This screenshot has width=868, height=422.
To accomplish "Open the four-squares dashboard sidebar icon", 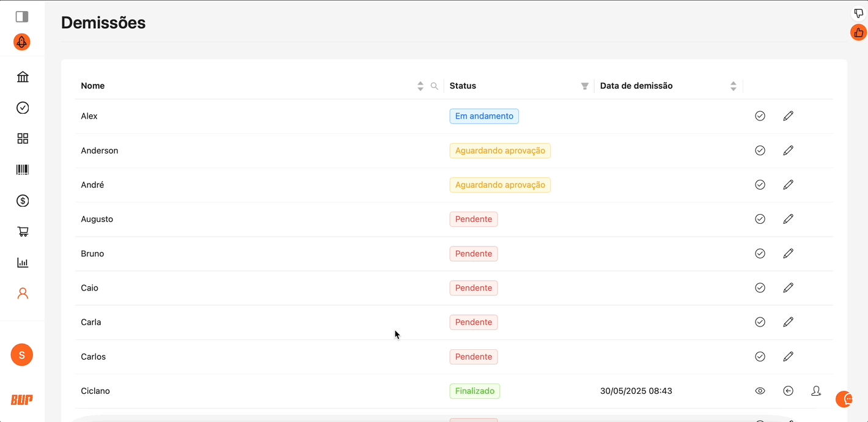I will coord(23,139).
